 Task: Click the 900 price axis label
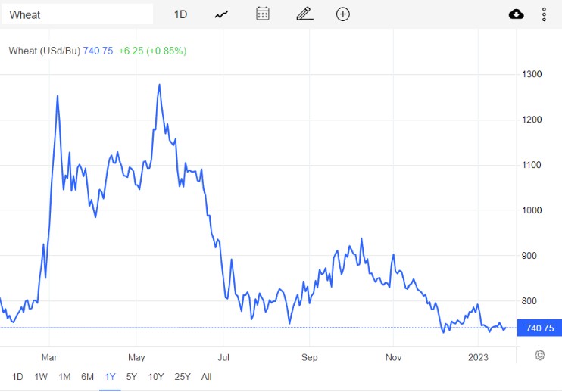click(x=529, y=256)
